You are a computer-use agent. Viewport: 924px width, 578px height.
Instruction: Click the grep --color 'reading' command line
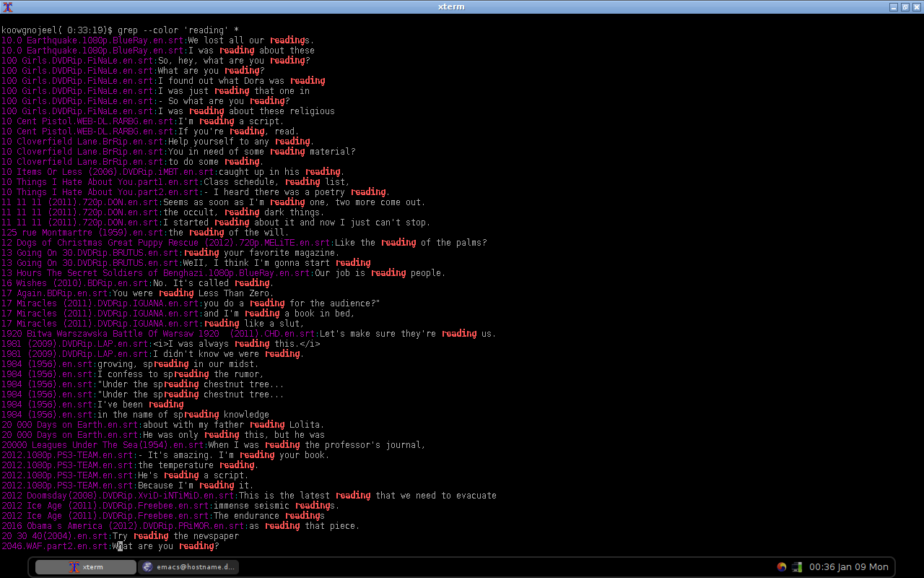click(x=120, y=30)
